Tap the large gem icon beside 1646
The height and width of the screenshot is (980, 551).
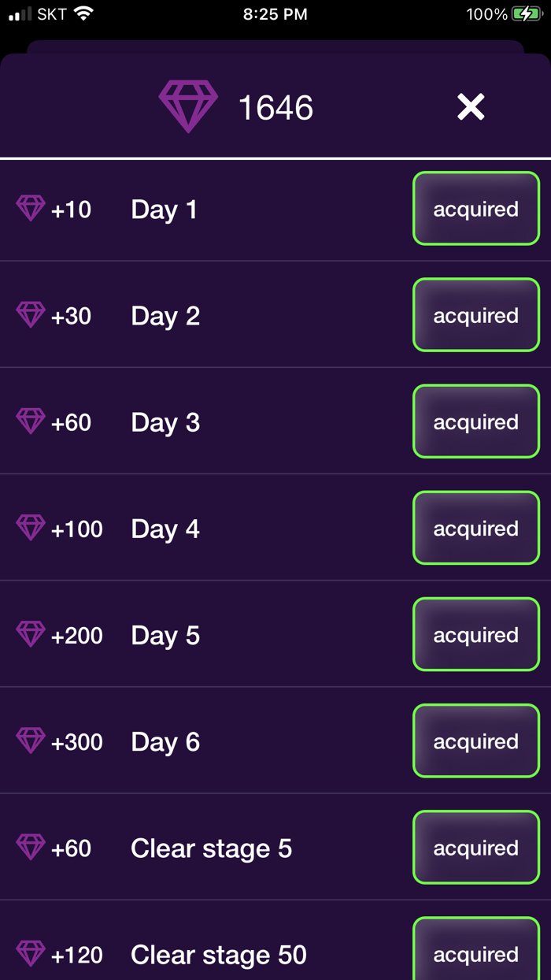[x=188, y=106]
